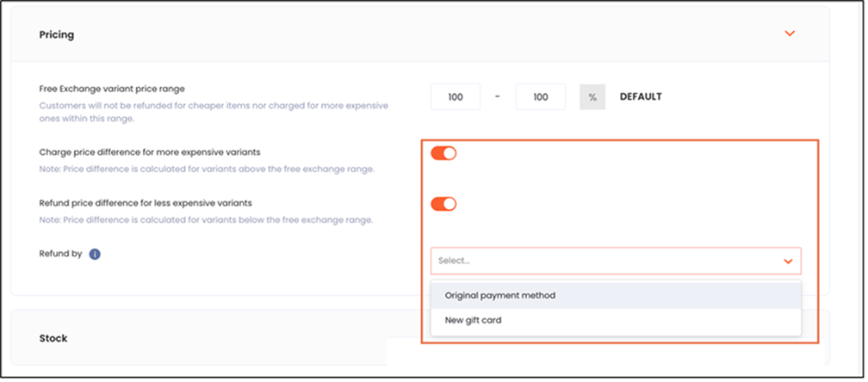
Task: Click Charge price difference label text
Action: coord(150,151)
